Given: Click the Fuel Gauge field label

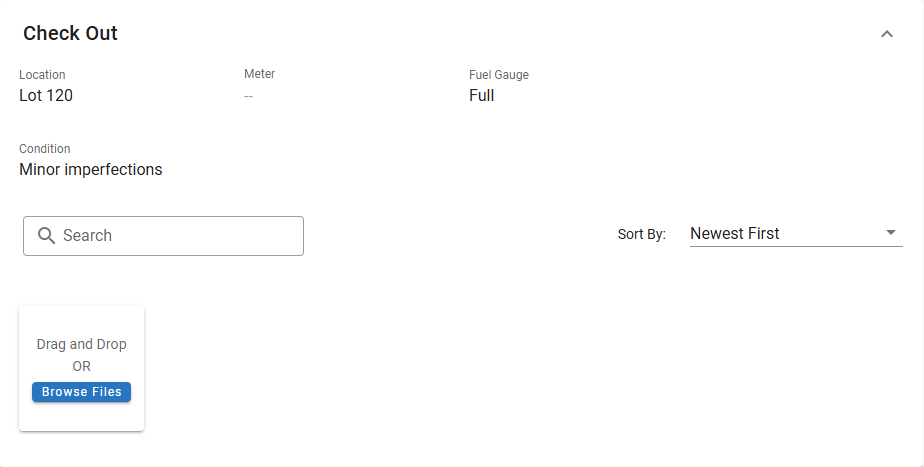Looking at the screenshot, I should coord(498,75).
